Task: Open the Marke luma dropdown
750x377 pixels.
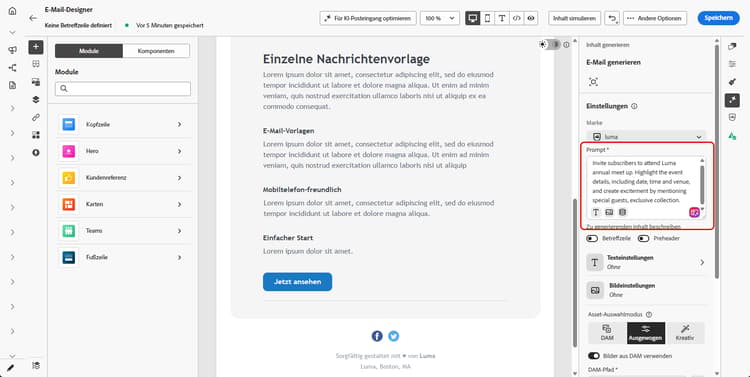Action: [646, 137]
